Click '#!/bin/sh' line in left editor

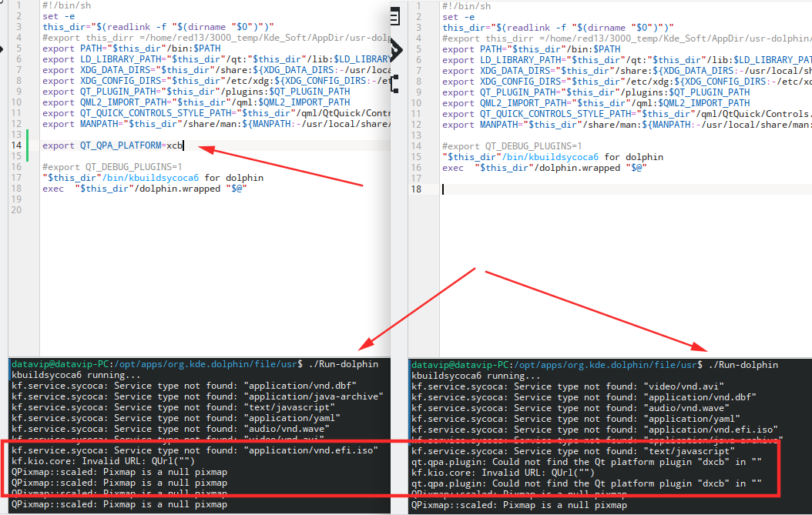pos(67,5)
